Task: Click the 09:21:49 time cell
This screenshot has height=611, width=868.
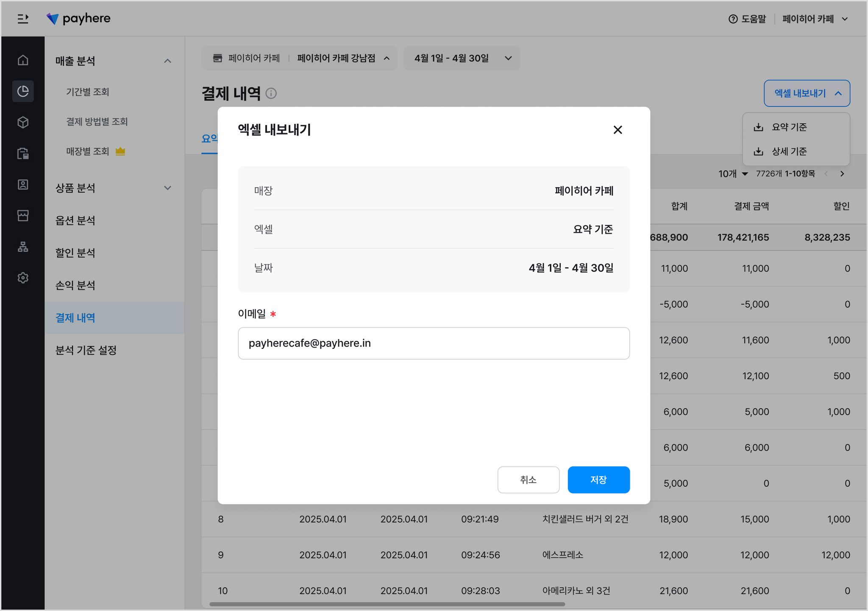Action: tap(480, 519)
